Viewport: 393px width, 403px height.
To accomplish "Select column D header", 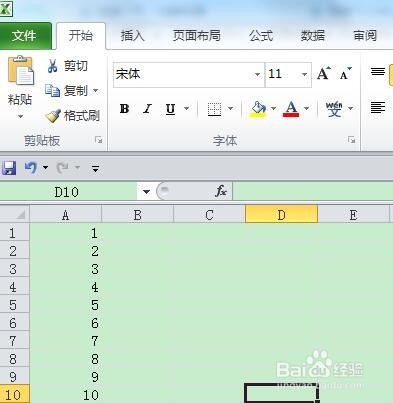I will 281,214.
